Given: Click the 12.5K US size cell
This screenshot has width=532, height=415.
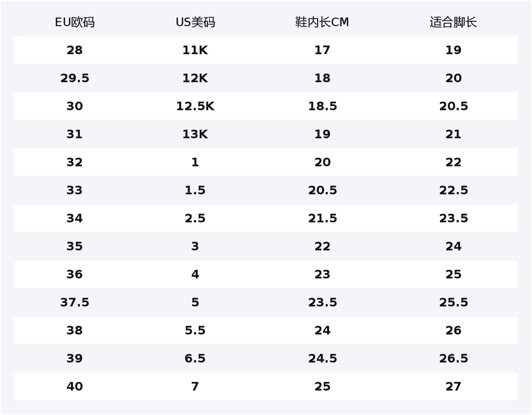Looking at the screenshot, I should click(195, 106).
